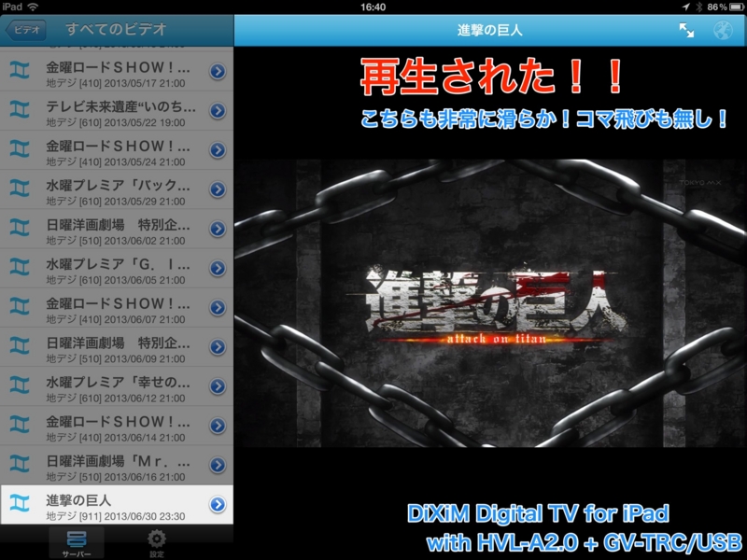Click video icon of 2013/06/09 日曜洋画劇場
This screenshot has height=560, width=747.
point(20,346)
